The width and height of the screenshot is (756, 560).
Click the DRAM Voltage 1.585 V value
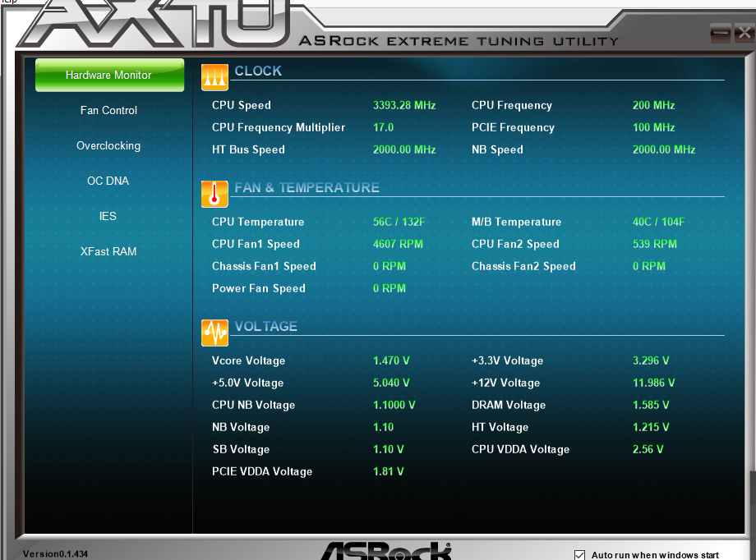[x=651, y=405]
